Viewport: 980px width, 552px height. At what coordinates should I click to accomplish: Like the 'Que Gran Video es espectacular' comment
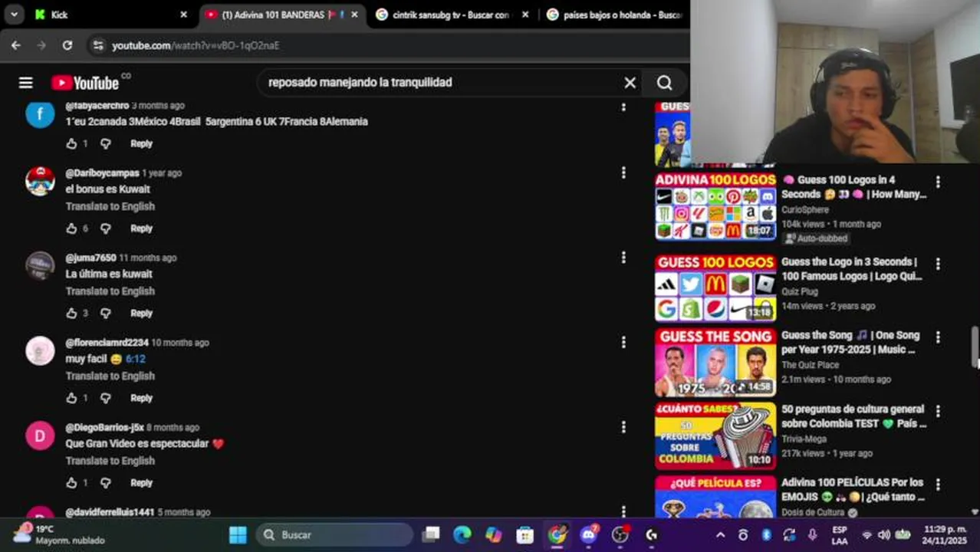pos(71,483)
